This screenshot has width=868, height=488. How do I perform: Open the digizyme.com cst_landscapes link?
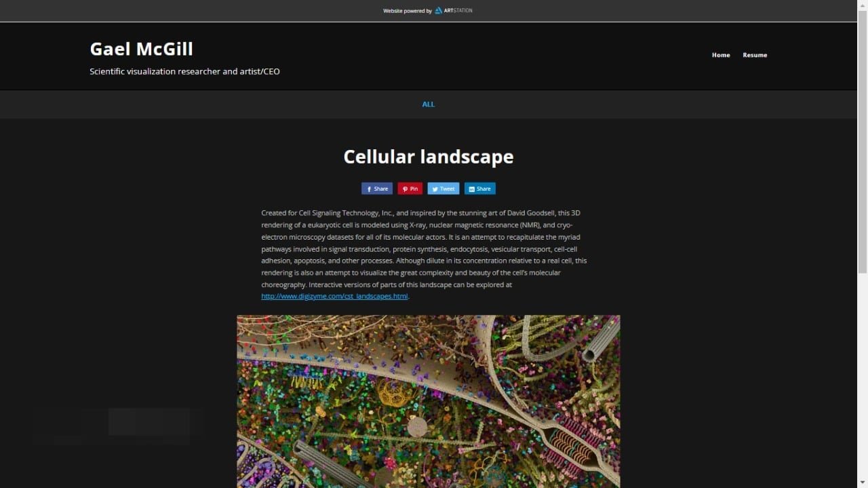pos(334,297)
